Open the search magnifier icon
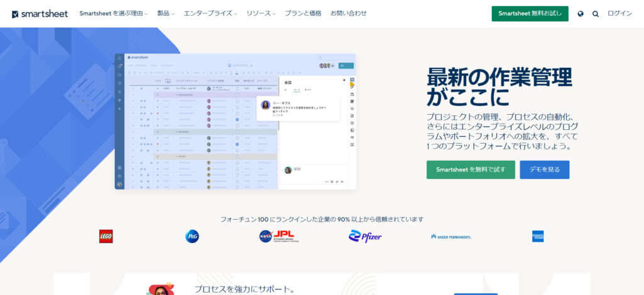The width and height of the screenshot is (644, 295). pyautogui.click(x=596, y=14)
